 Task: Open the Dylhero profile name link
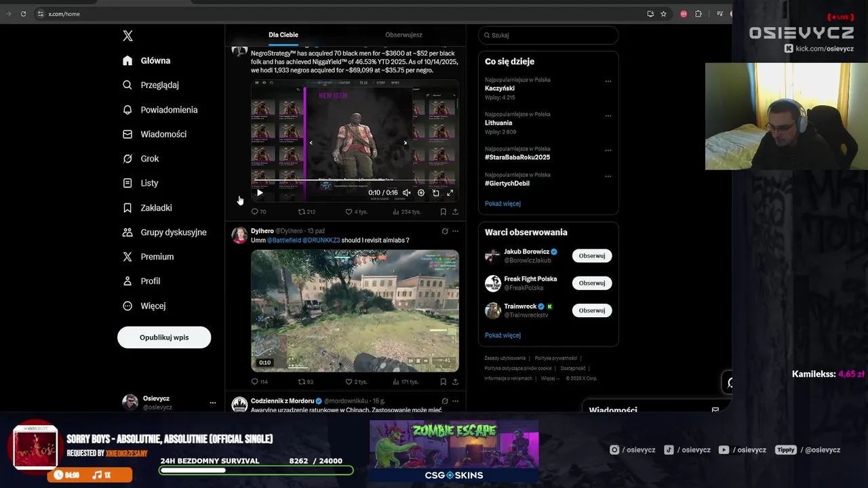click(x=262, y=231)
